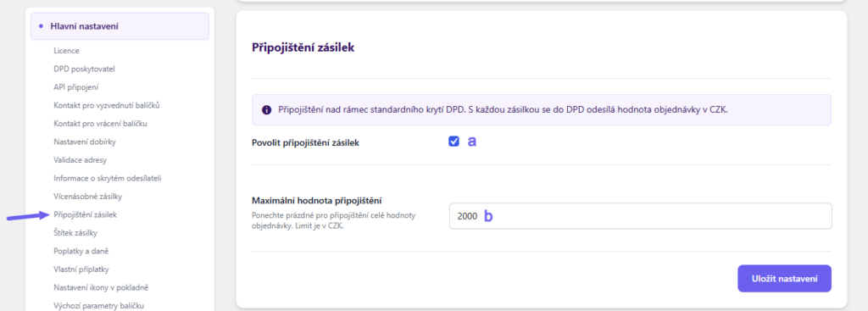This screenshot has height=311, width=868.
Task: Go to Nastavení dobírky
Action: (85, 142)
